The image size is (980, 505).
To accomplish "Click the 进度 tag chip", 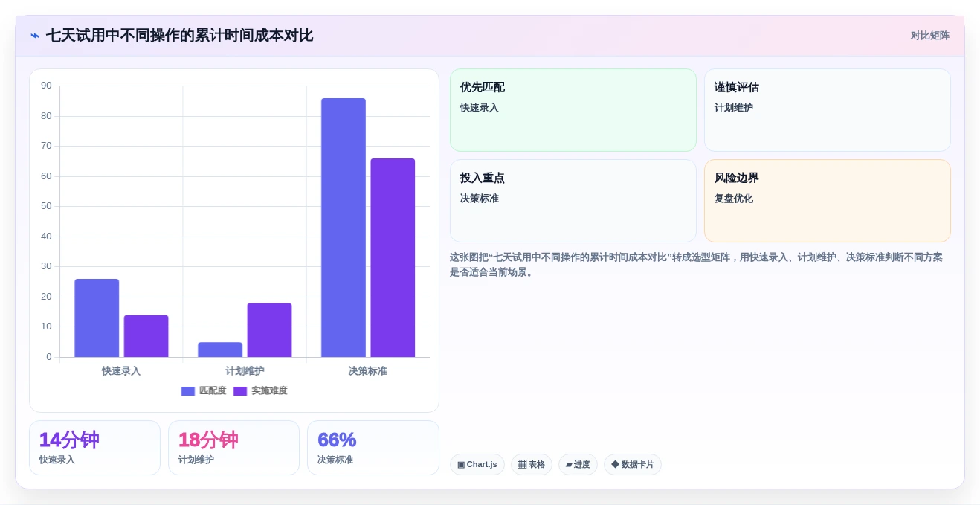I will 578,465.
